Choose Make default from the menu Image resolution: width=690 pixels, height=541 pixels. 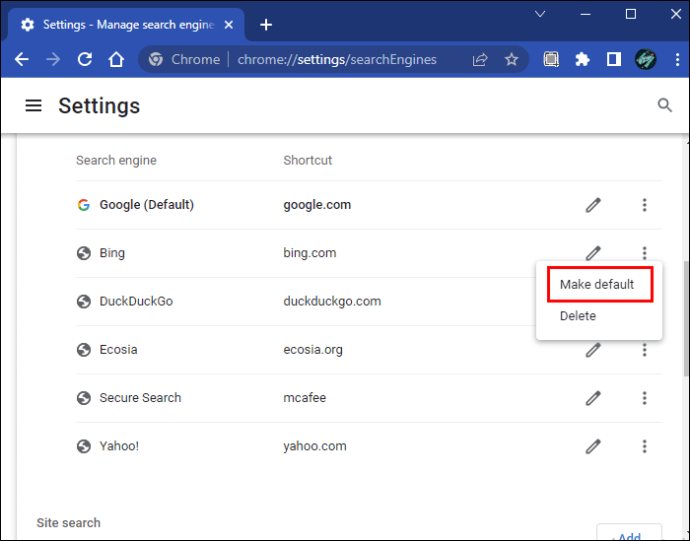click(x=600, y=284)
